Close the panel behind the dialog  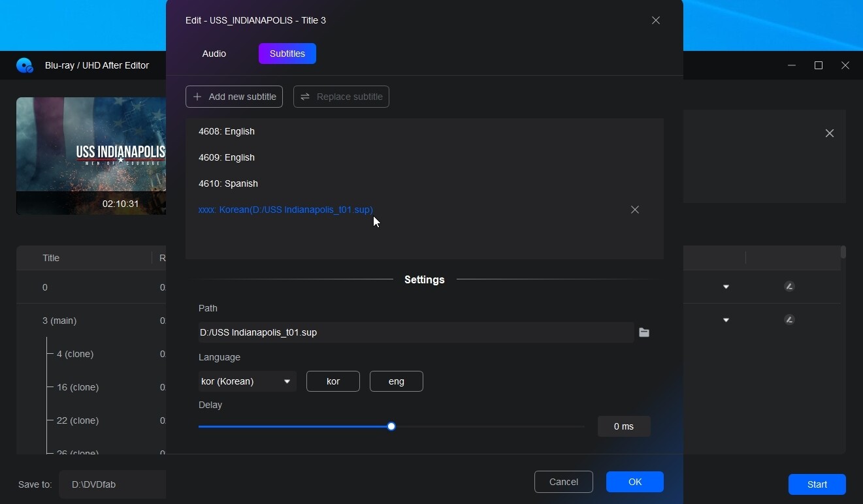point(830,133)
